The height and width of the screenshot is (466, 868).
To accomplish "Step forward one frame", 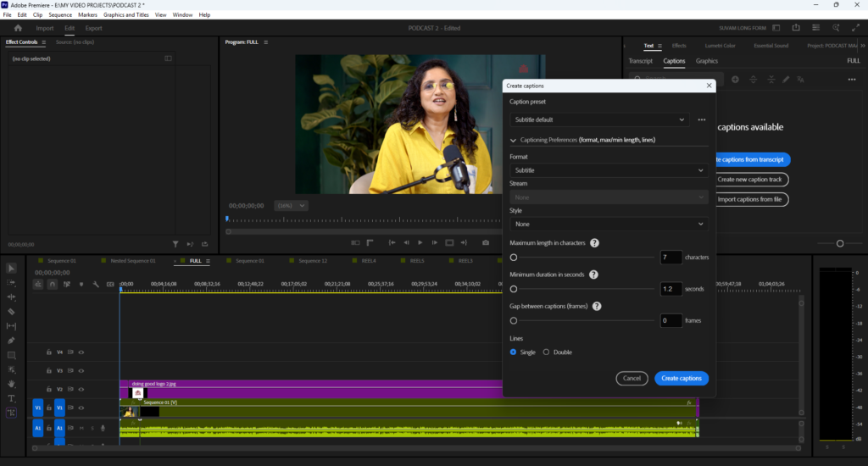I will click(x=435, y=242).
